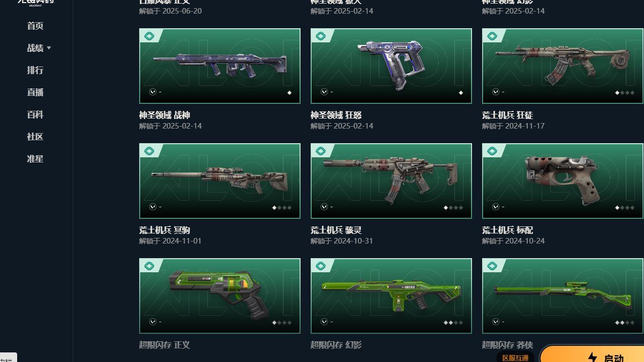Click the badge icon on 神圣领域 战神 card
Screen dimensions: 644x362
click(x=149, y=36)
